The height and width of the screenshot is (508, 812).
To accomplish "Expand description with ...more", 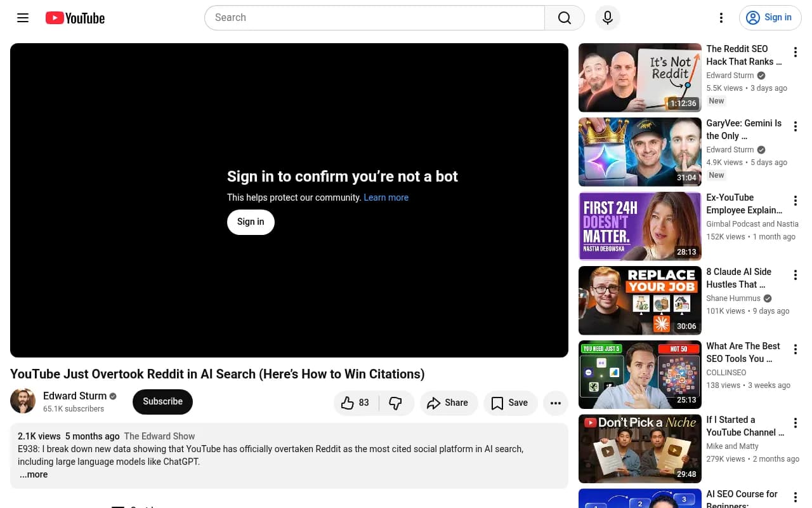I will (x=34, y=474).
